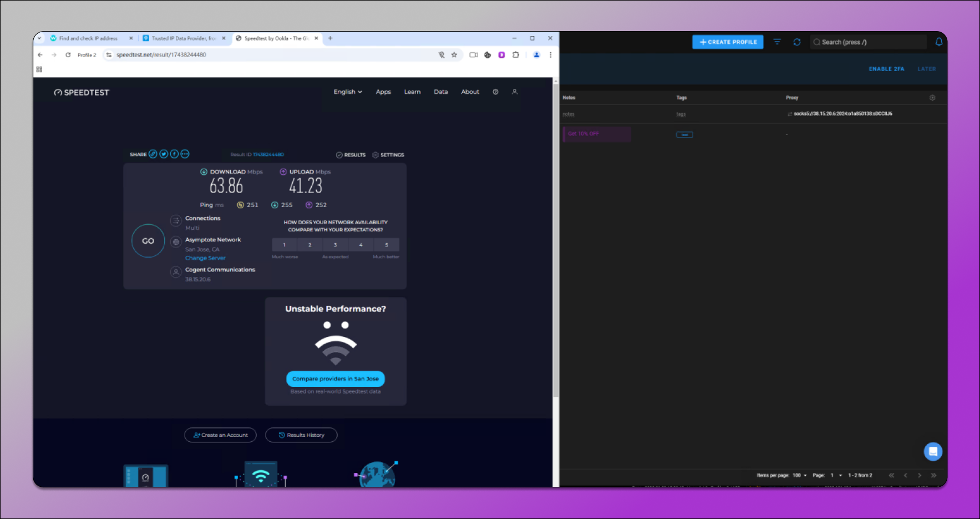Reload the Speedtest page
This screenshot has height=519, width=980.
pos(68,55)
